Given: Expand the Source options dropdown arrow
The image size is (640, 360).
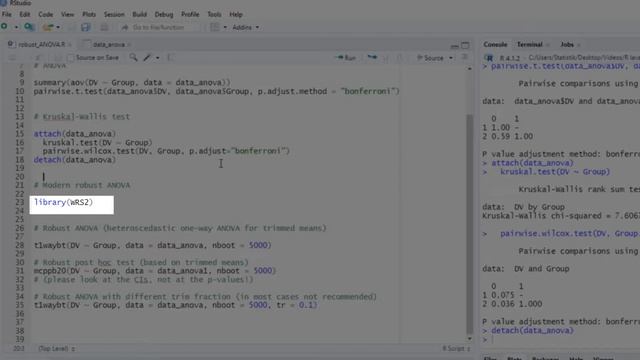Looking at the screenshot, I should (x=451, y=58).
